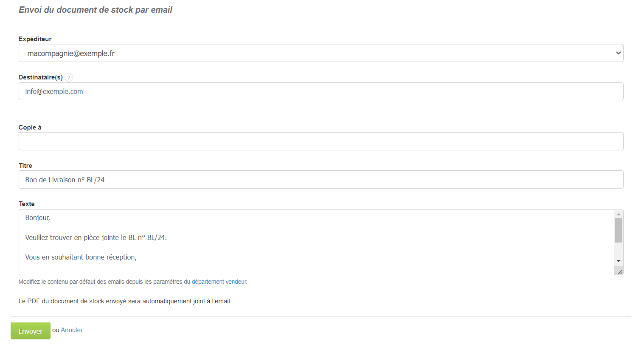Click the help icon beside Destinataire(s)

(69, 77)
